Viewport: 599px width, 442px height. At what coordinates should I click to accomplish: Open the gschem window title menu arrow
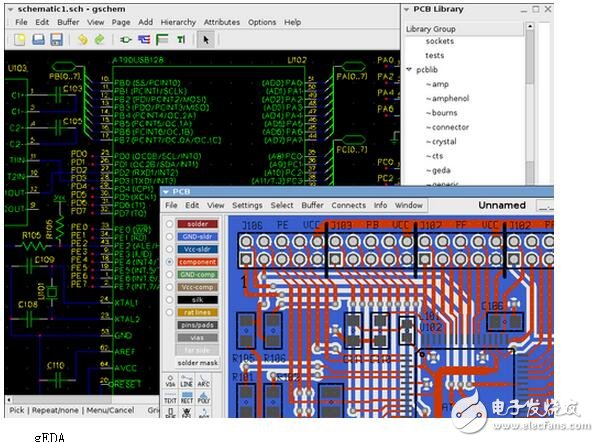(10, 9)
